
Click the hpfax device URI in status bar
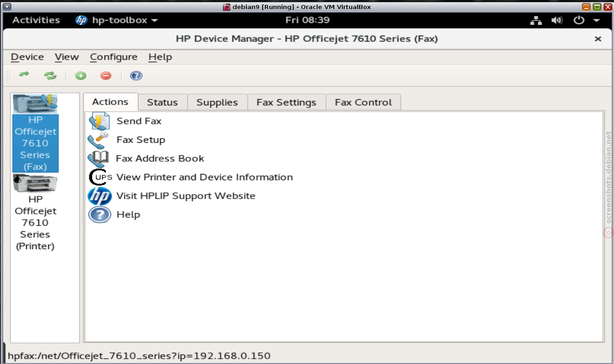pos(139,356)
